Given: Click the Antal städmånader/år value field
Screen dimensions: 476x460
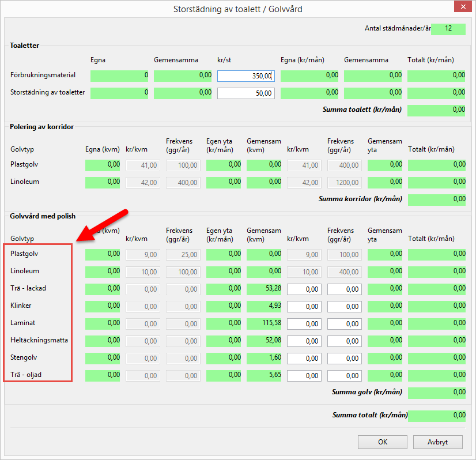Looking at the screenshot, I should (448, 29).
